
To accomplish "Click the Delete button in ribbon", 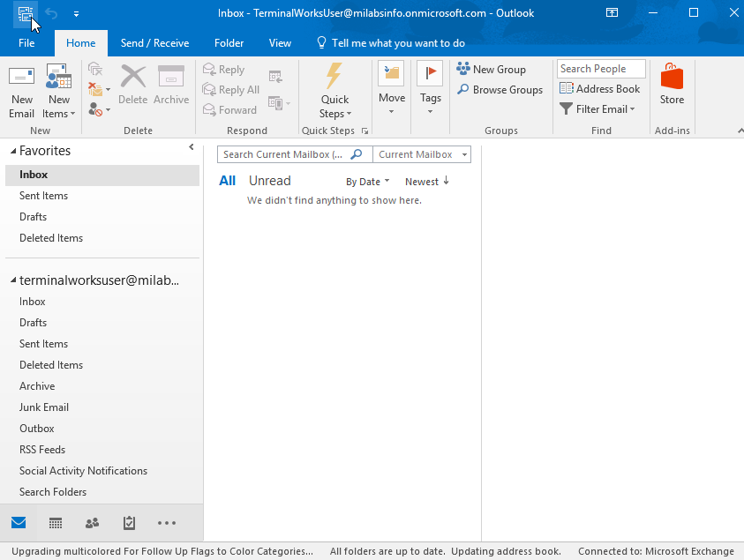I will click(x=133, y=85).
